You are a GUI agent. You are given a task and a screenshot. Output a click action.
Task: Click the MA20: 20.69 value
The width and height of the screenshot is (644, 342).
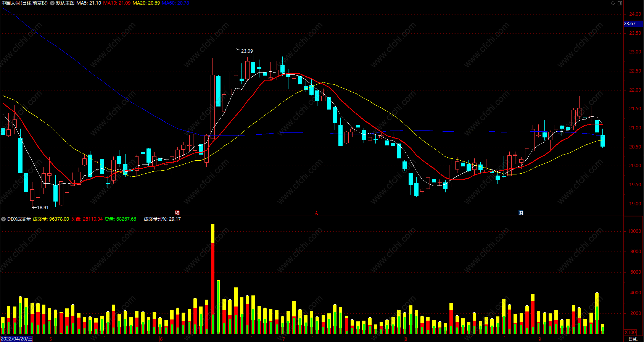coord(146,3)
